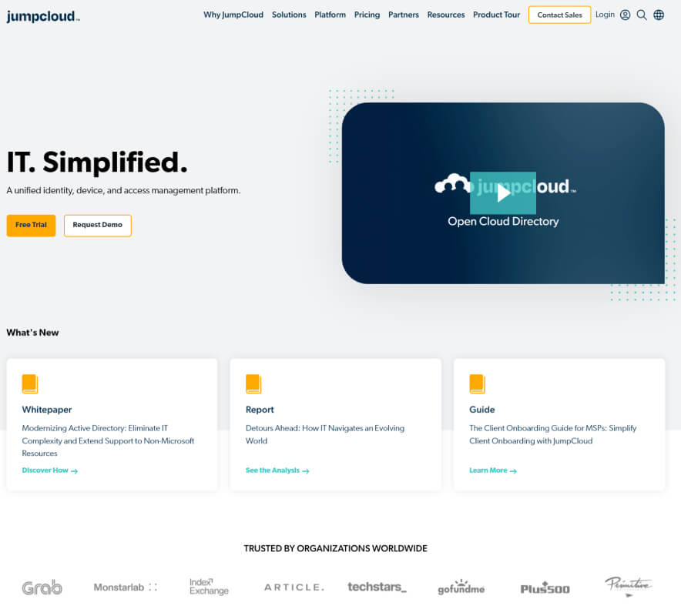Click the Whitepaper card heading
Screen dimensions: 681x616
47,410
